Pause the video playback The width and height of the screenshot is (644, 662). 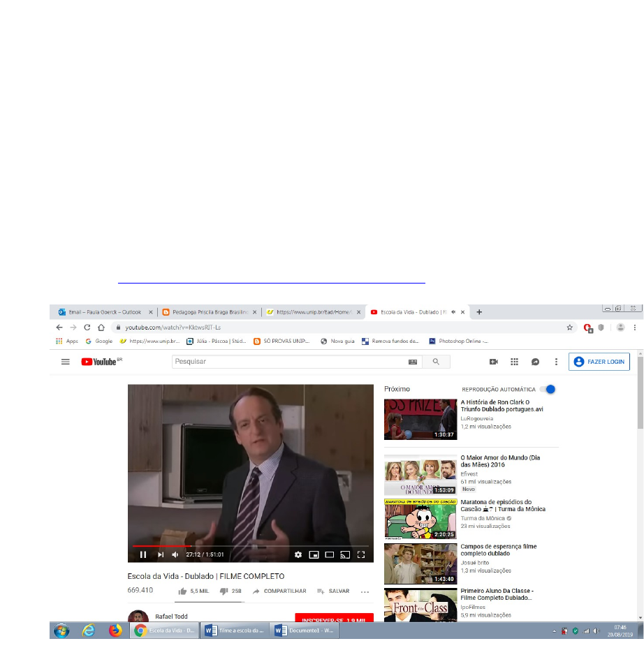tap(143, 554)
